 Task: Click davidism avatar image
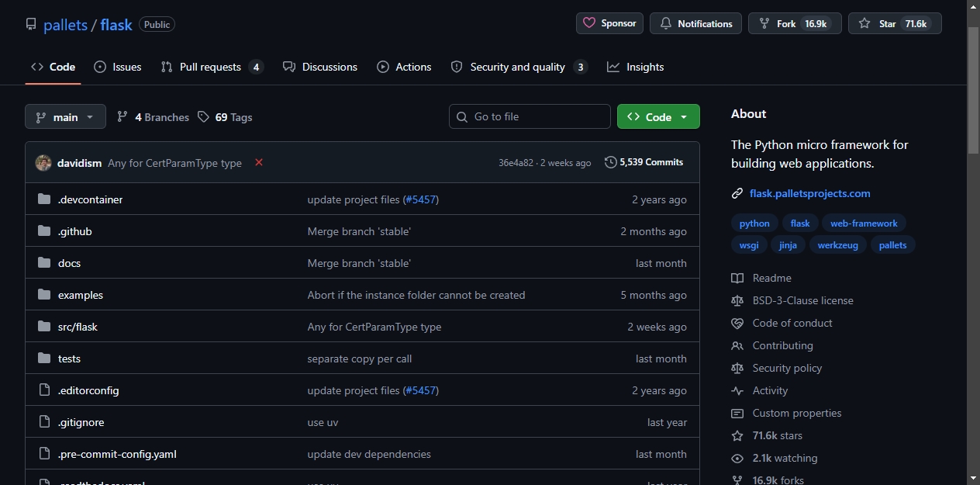(43, 163)
